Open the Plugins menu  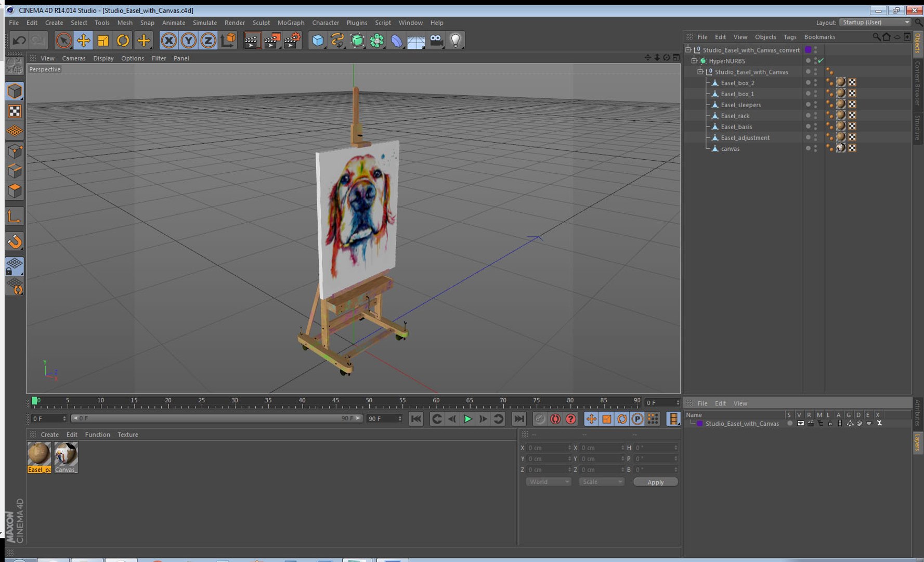pos(357,23)
